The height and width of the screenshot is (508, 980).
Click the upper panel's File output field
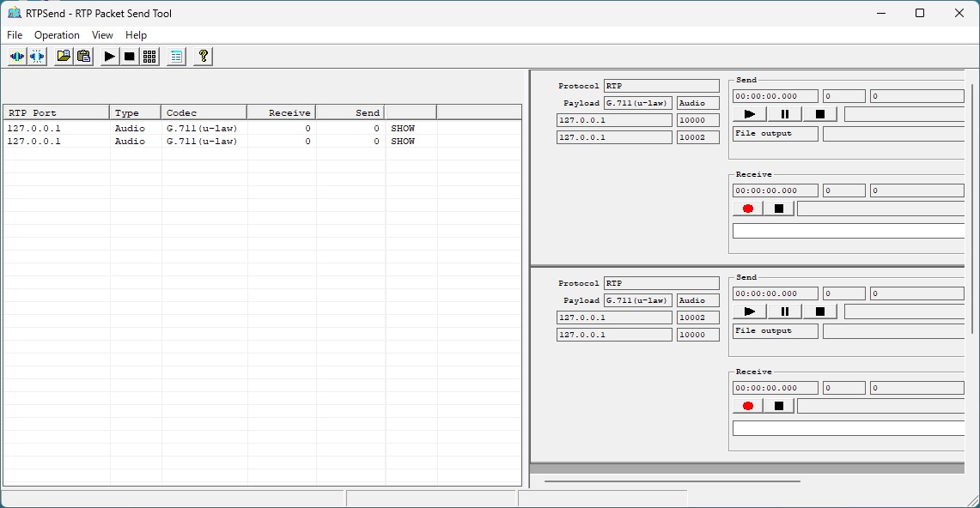(775, 134)
